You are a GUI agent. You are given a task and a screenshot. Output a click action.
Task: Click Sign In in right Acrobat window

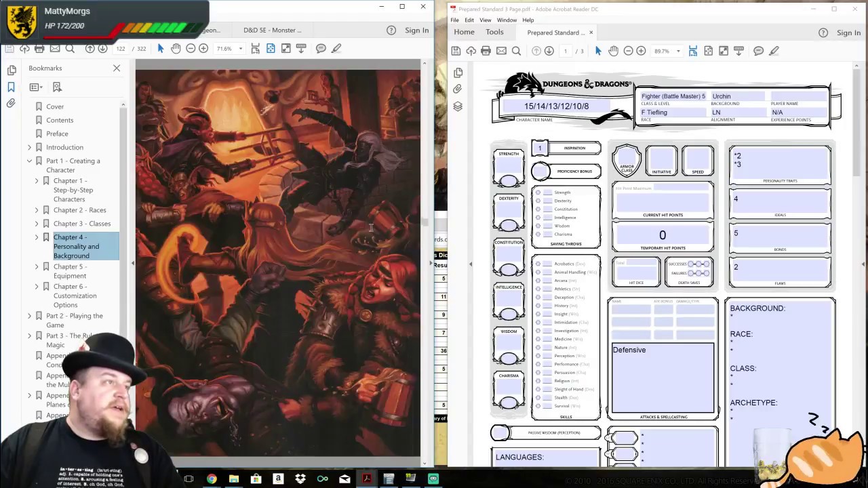coord(848,33)
